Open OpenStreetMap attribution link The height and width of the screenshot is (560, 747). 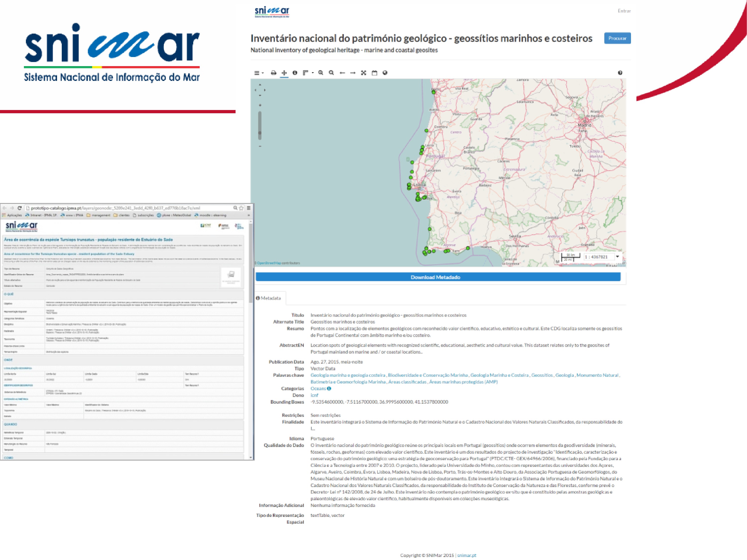(269, 263)
